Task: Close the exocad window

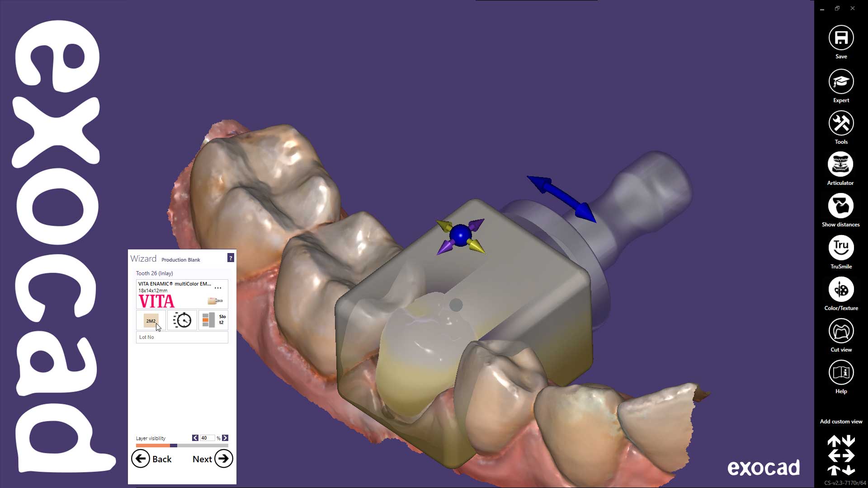Action: (x=853, y=9)
